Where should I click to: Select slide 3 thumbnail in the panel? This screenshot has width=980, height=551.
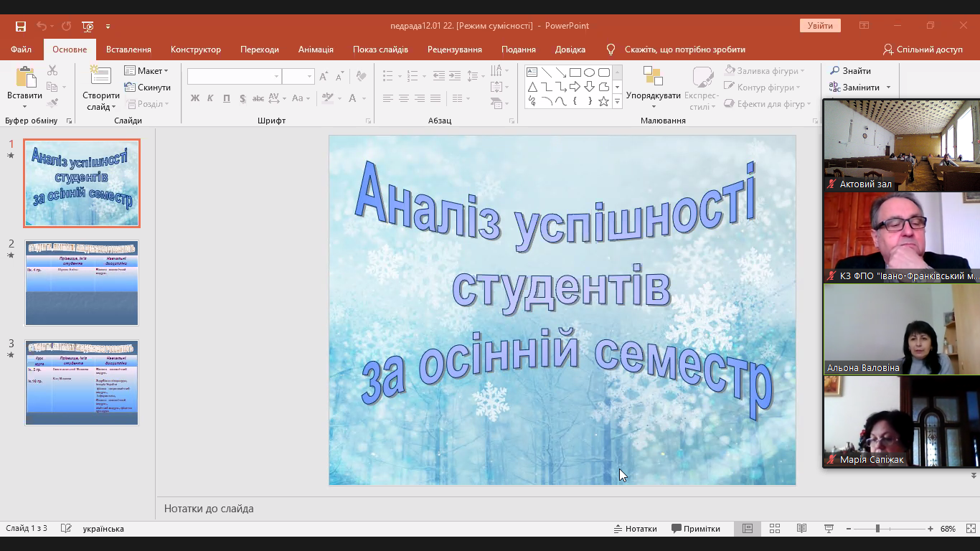(x=81, y=383)
